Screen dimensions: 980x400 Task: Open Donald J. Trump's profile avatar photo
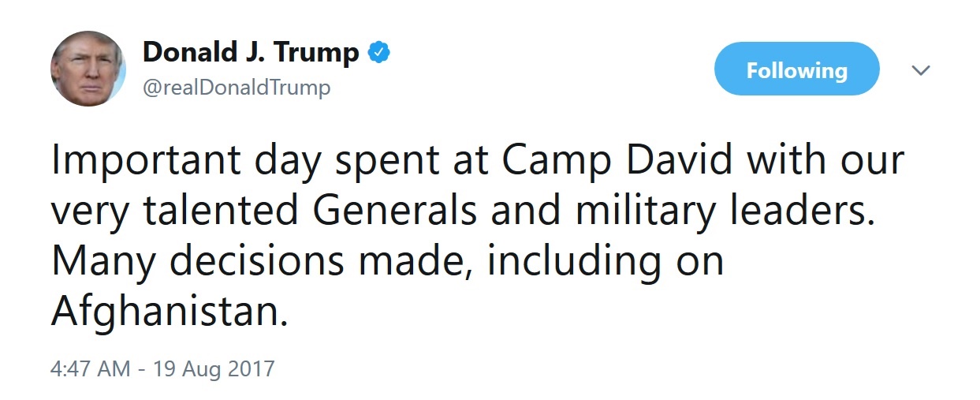point(88,70)
